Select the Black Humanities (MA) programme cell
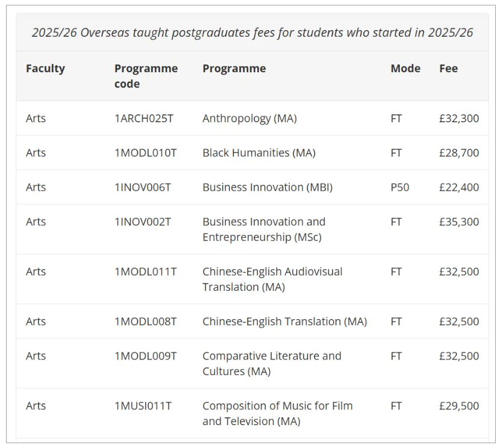 259,153
